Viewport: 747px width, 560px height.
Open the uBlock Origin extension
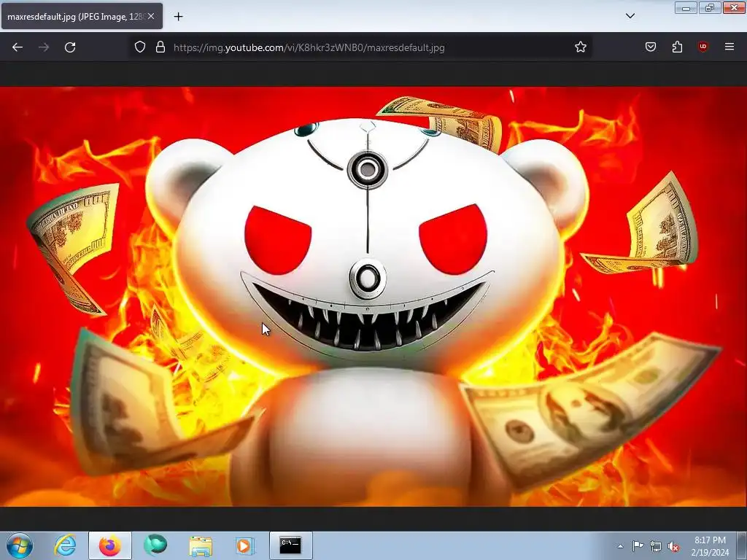click(x=703, y=47)
